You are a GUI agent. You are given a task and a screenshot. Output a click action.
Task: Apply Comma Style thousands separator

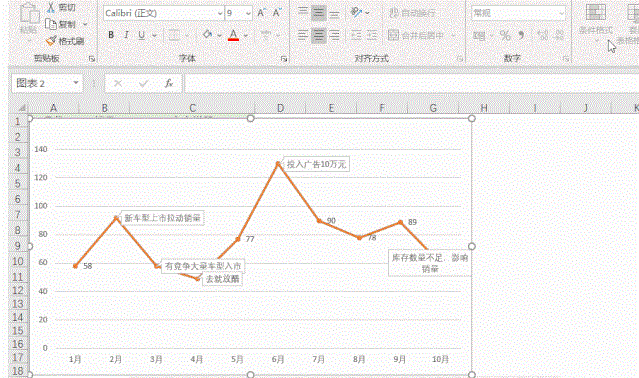pyautogui.click(x=522, y=35)
